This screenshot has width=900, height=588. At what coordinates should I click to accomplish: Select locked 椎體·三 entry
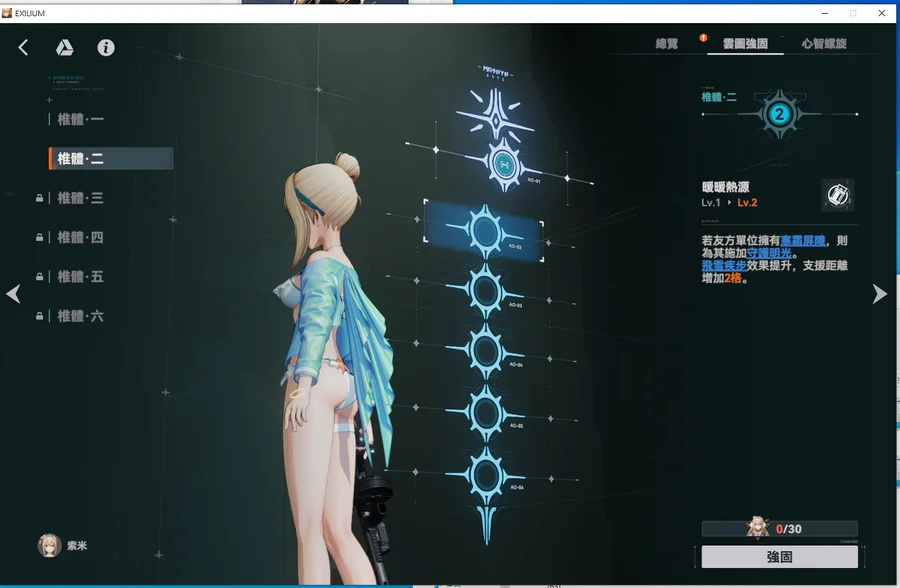[80, 198]
